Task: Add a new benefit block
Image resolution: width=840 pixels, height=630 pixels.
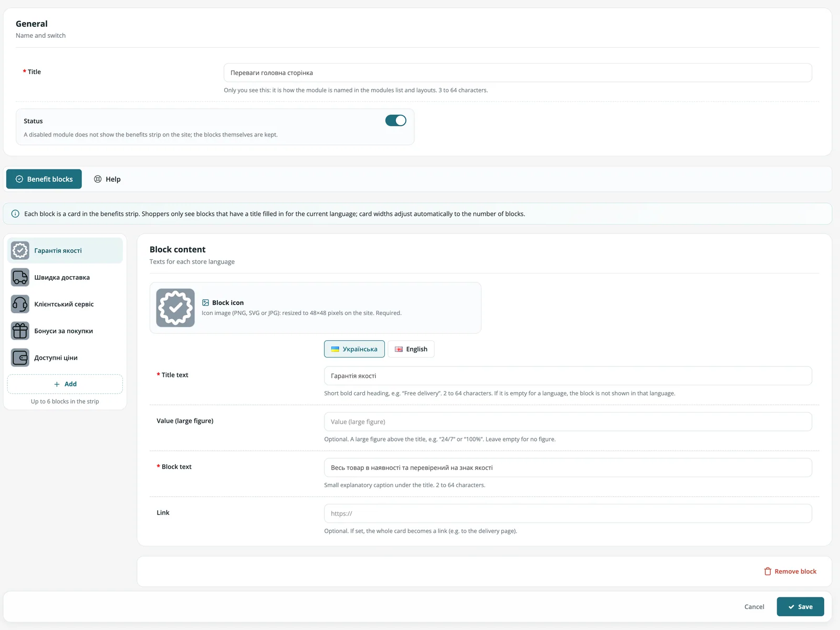Action: click(65, 384)
